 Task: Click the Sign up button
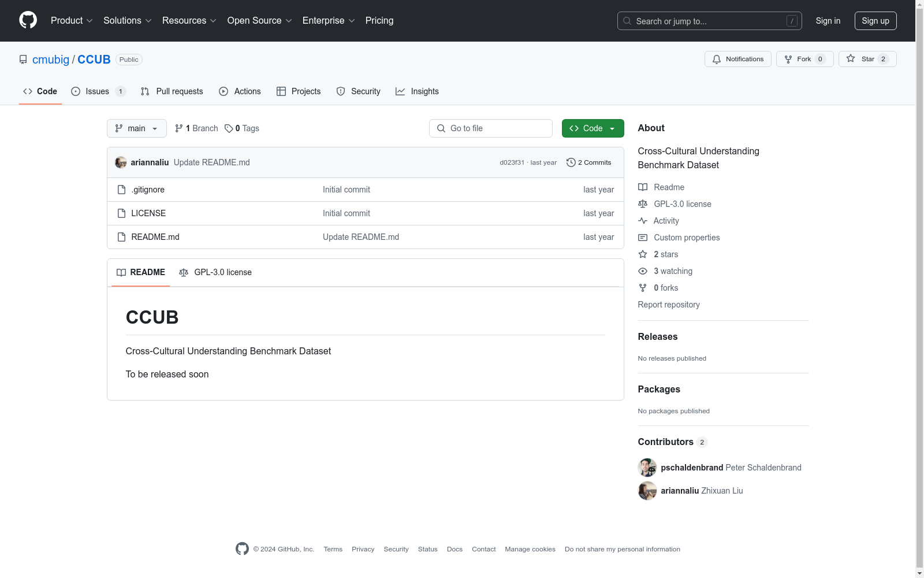click(875, 21)
